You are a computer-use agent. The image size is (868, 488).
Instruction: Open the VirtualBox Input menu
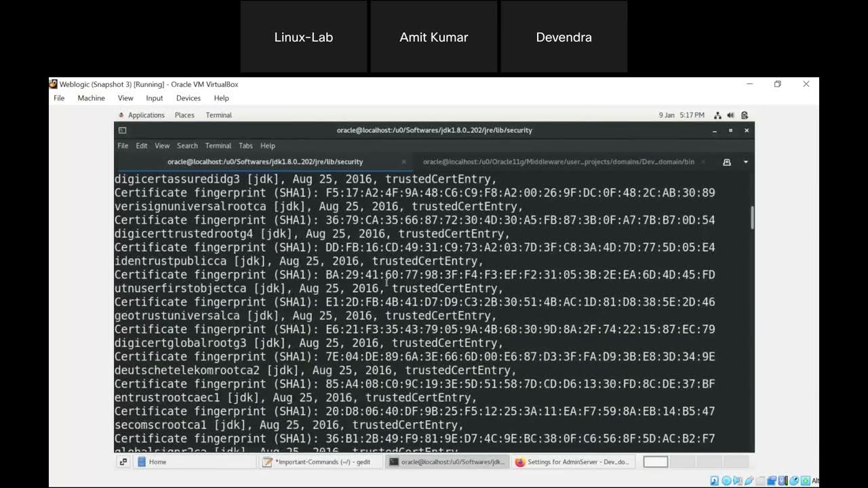pos(155,98)
